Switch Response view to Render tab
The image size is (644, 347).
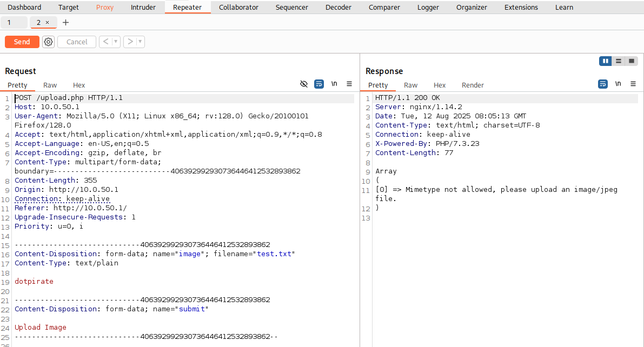(473, 85)
